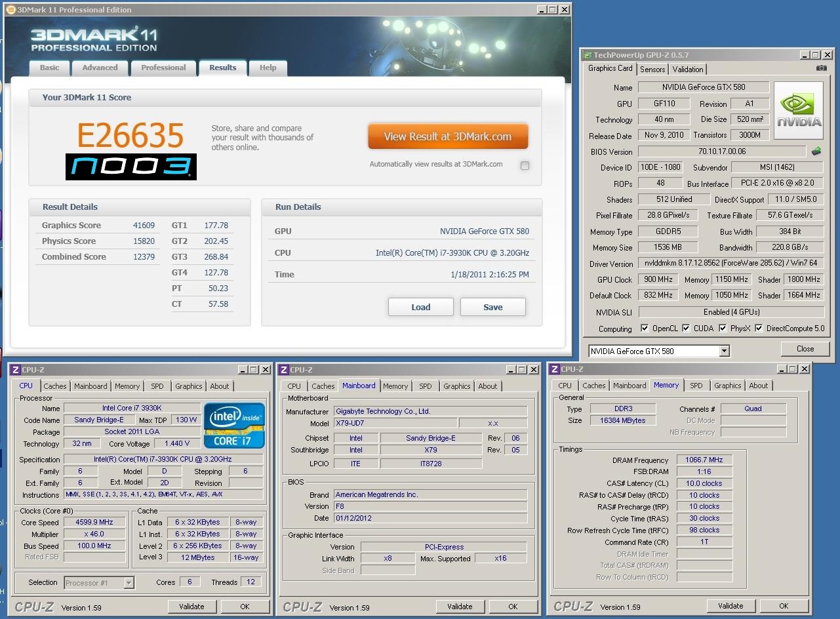840x619 pixels.
Task: Click the DRAM Frequency value field
Action: pos(704,460)
